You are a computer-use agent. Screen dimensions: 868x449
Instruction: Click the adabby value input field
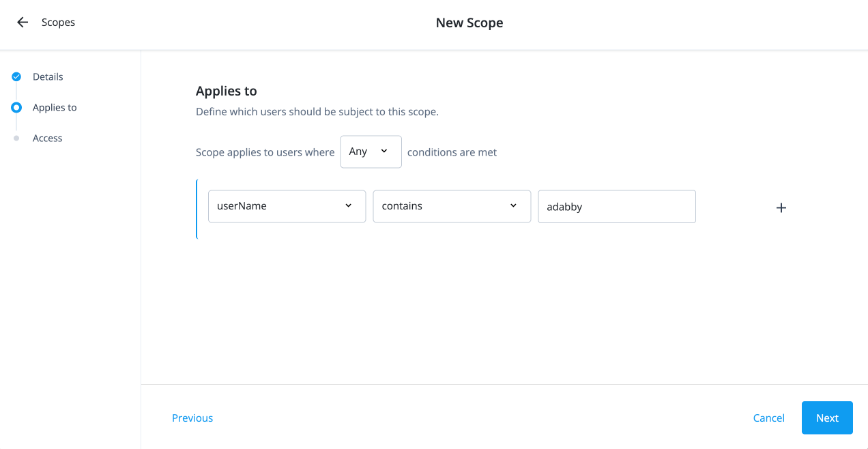(x=616, y=206)
